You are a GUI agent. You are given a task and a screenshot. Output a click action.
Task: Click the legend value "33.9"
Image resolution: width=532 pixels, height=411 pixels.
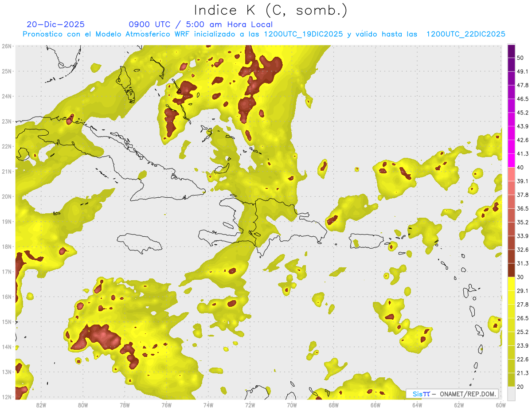(x=523, y=236)
